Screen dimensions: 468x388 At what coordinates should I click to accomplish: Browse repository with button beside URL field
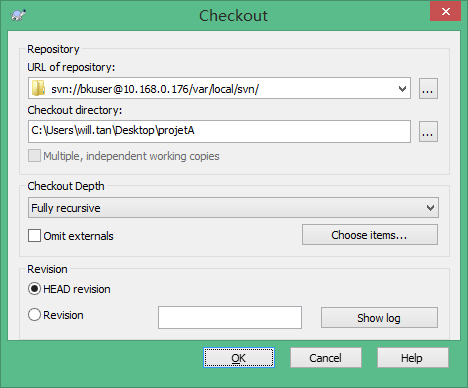click(428, 89)
